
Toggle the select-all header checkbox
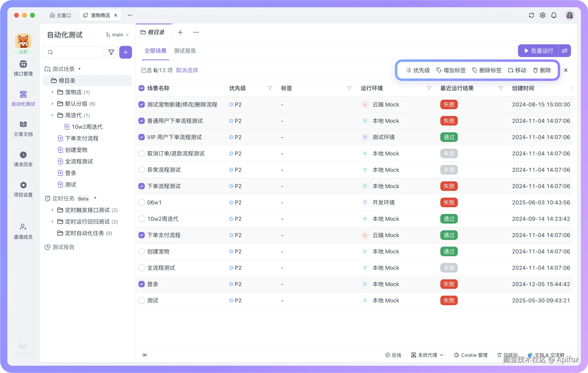point(142,88)
